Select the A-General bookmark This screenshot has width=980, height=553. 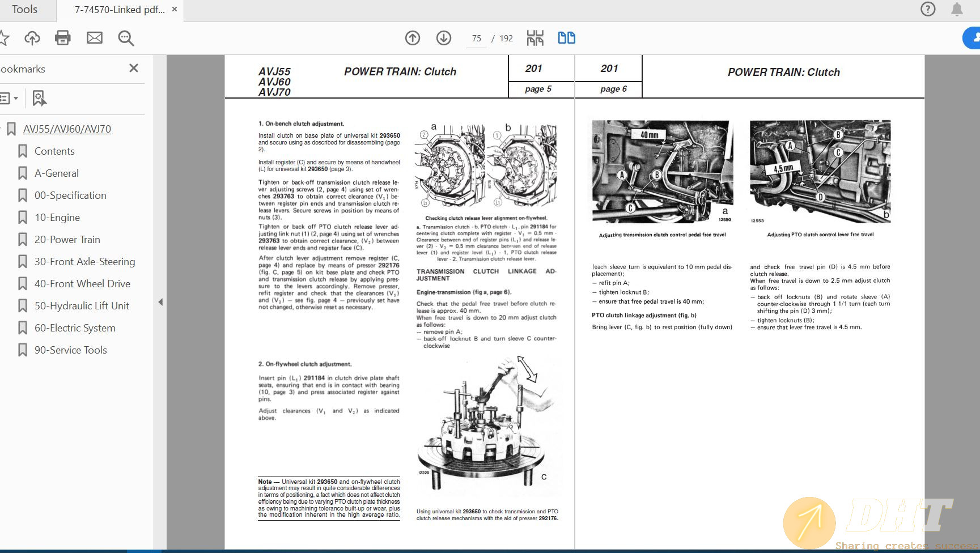57,173
